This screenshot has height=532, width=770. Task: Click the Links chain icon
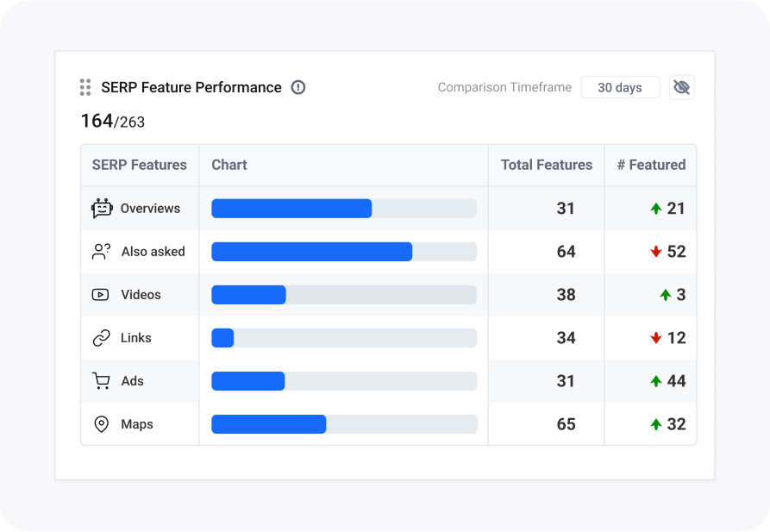[x=100, y=337]
